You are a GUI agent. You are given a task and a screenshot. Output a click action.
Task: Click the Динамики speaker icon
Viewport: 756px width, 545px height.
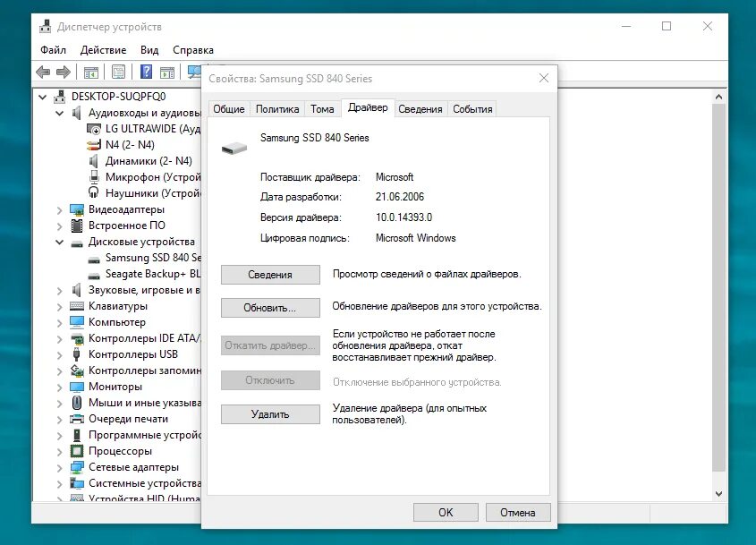(94, 160)
